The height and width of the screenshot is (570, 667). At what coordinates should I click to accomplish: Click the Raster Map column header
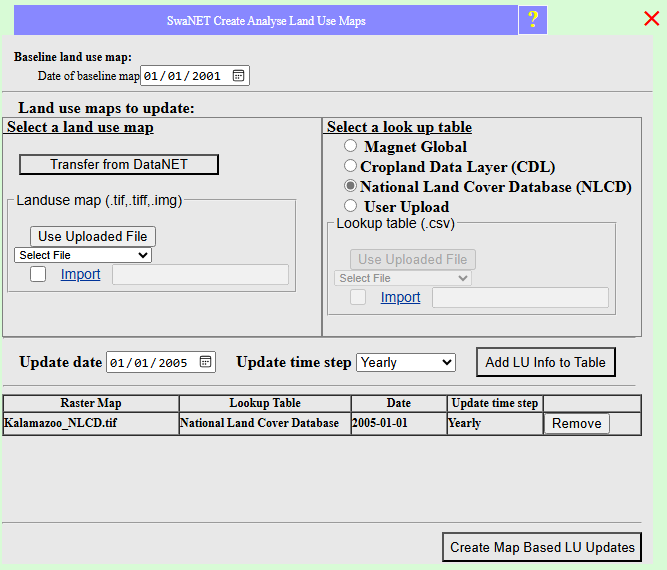tap(91, 403)
